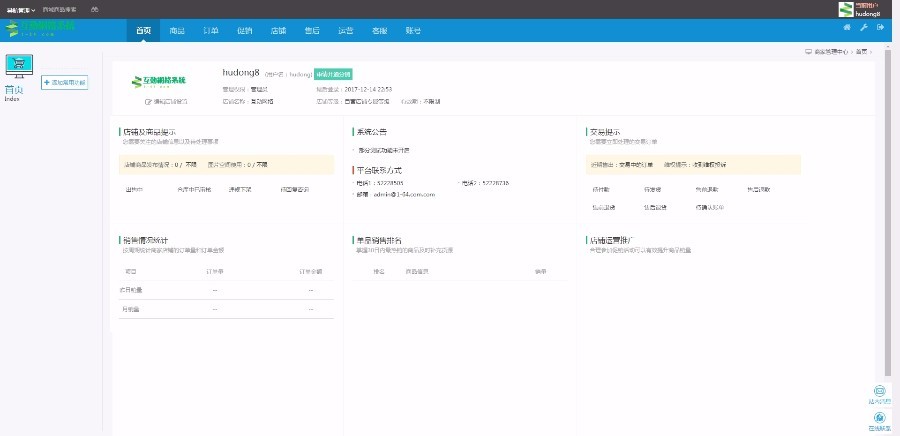Viewport: 900px width, 436px height.
Task: Click the site logo in the blue header
Action: pyautogui.click(x=40, y=29)
